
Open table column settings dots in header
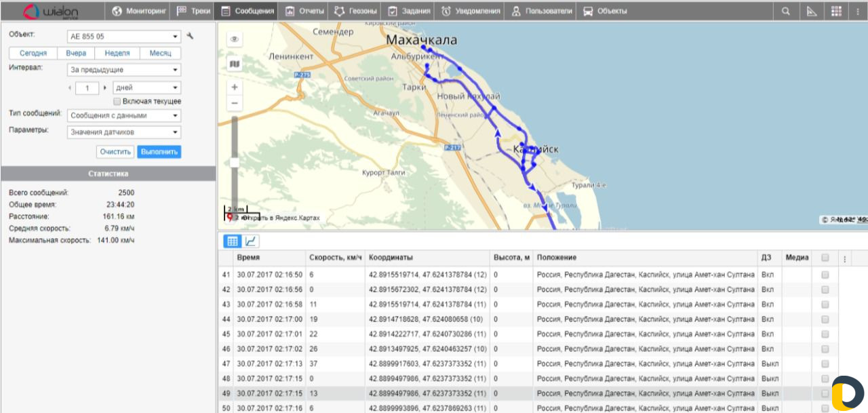tap(844, 258)
